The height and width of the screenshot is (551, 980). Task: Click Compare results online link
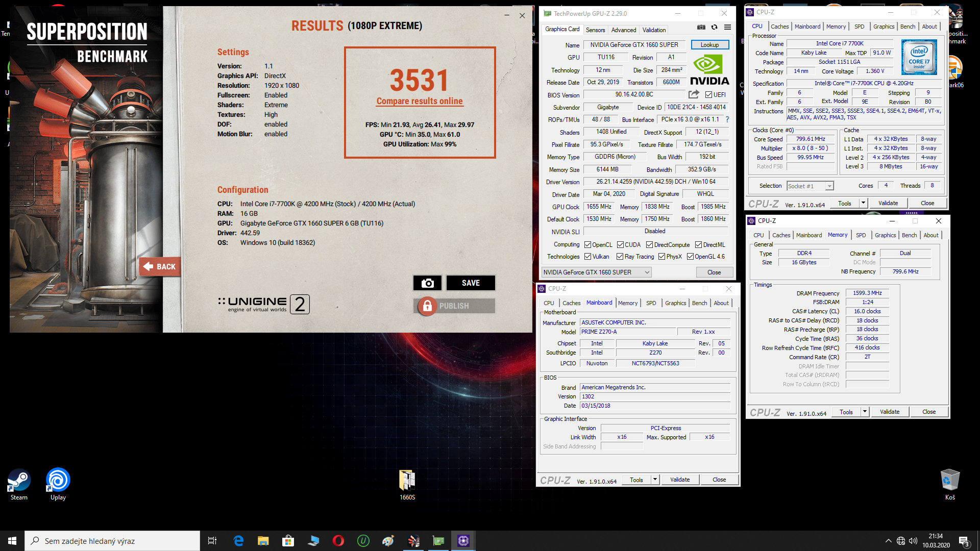pyautogui.click(x=420, y=101)
